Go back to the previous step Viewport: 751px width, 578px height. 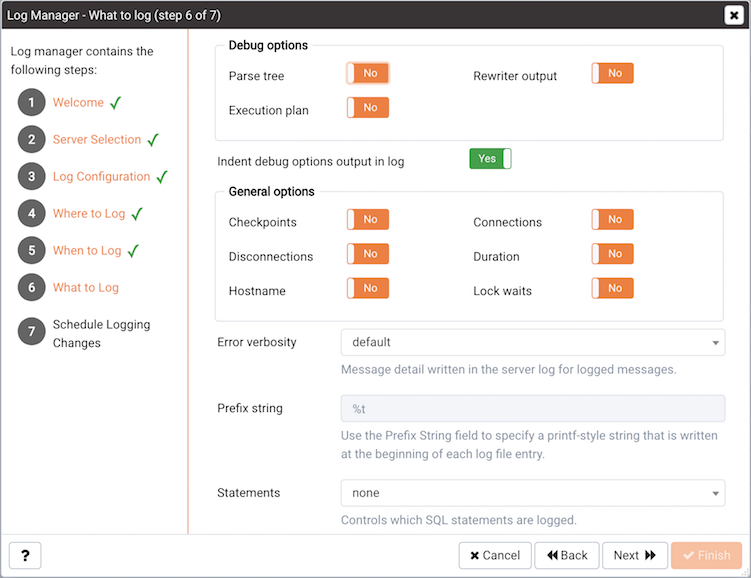tap(567, 555)
